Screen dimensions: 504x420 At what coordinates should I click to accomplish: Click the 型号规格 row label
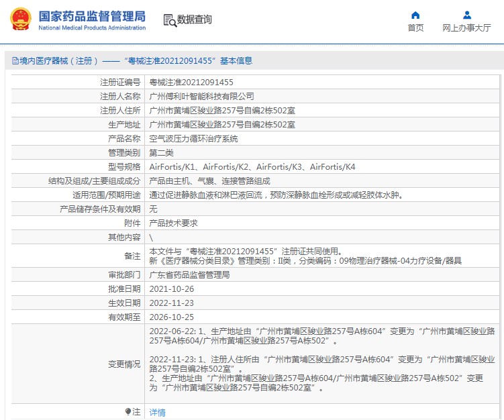pyautogui.click(x=124, y=167)
